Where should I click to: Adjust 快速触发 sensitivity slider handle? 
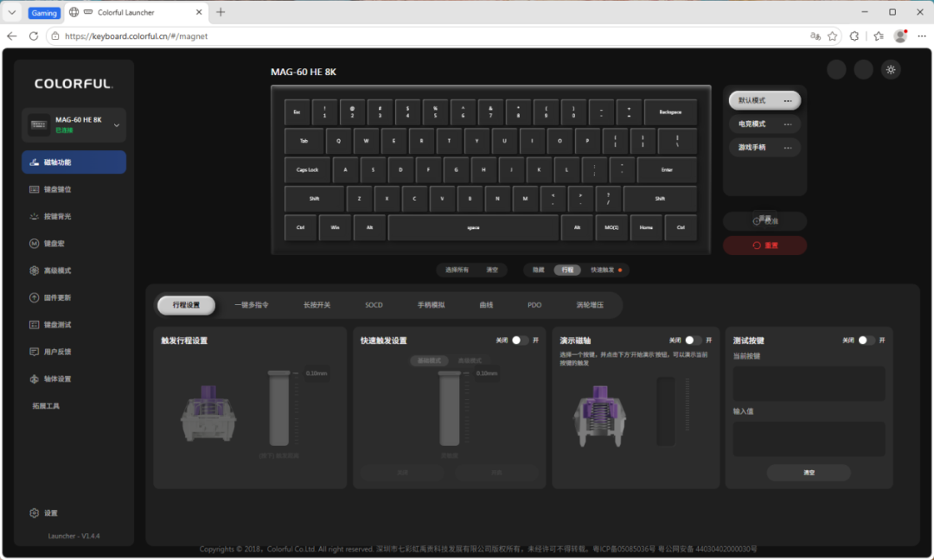(x=449, y=373)
